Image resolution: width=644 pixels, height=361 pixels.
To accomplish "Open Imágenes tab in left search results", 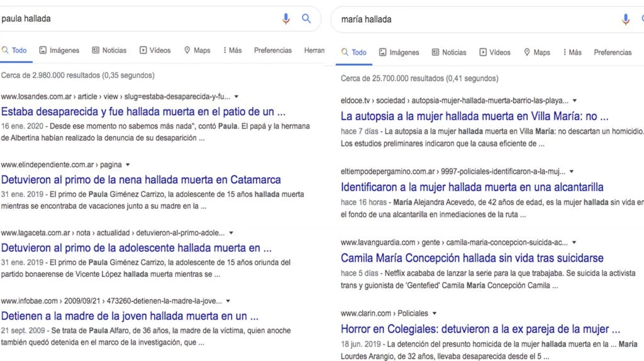I will [59, 50].
